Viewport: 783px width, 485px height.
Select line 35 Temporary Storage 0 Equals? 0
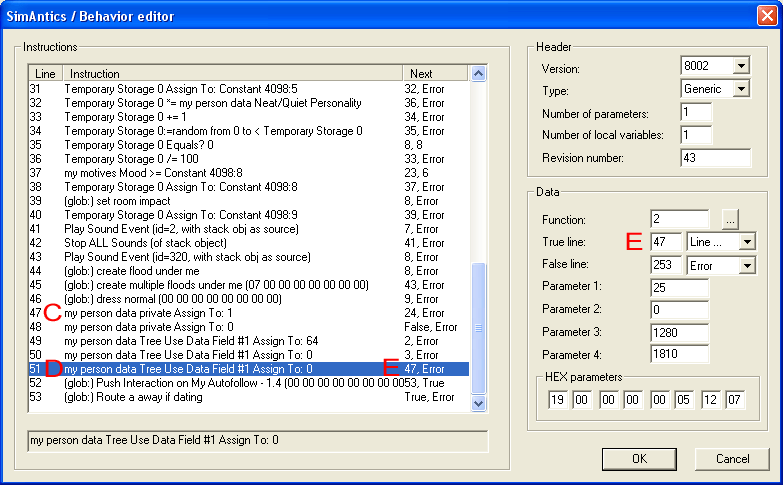tap(249, 145)
